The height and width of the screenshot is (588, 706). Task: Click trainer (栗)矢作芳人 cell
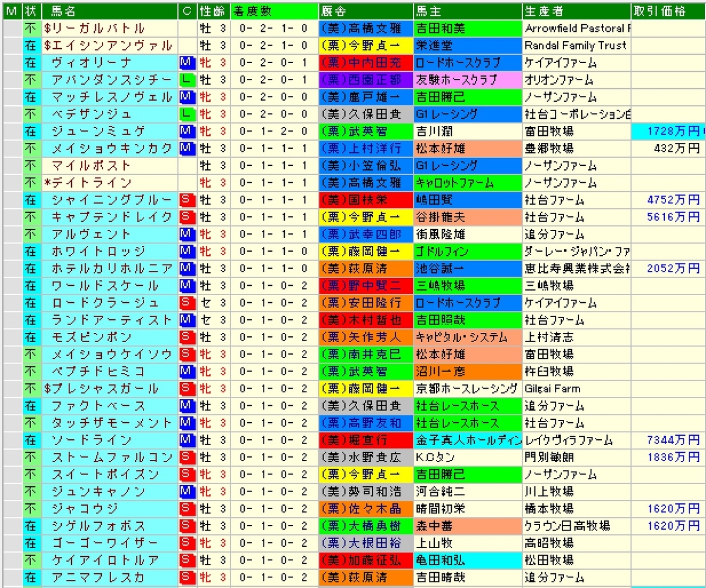[365, 338]
